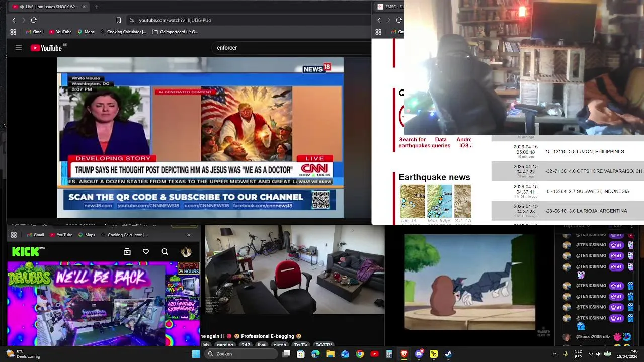Open site info icon beside youtube.com URL

(x=132, y=20)
